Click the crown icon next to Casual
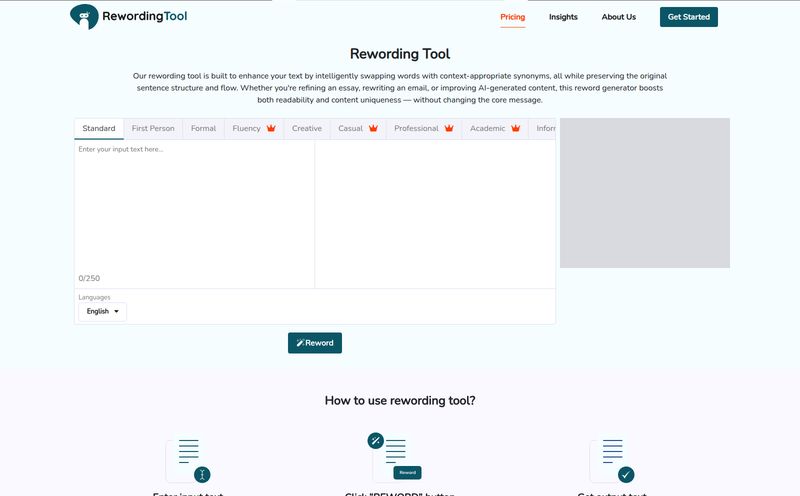Image resolution: width=800 pixels, height=496 pixels. (373, 128)
